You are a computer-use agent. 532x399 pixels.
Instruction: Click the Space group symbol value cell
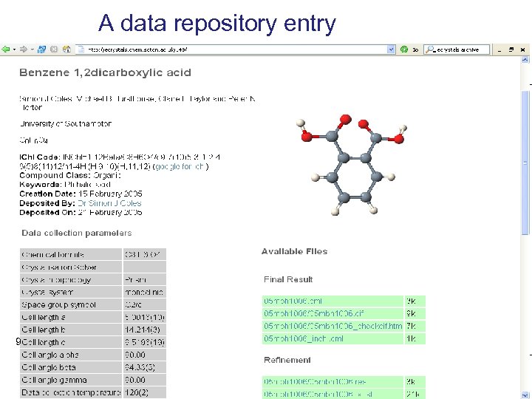145,304
